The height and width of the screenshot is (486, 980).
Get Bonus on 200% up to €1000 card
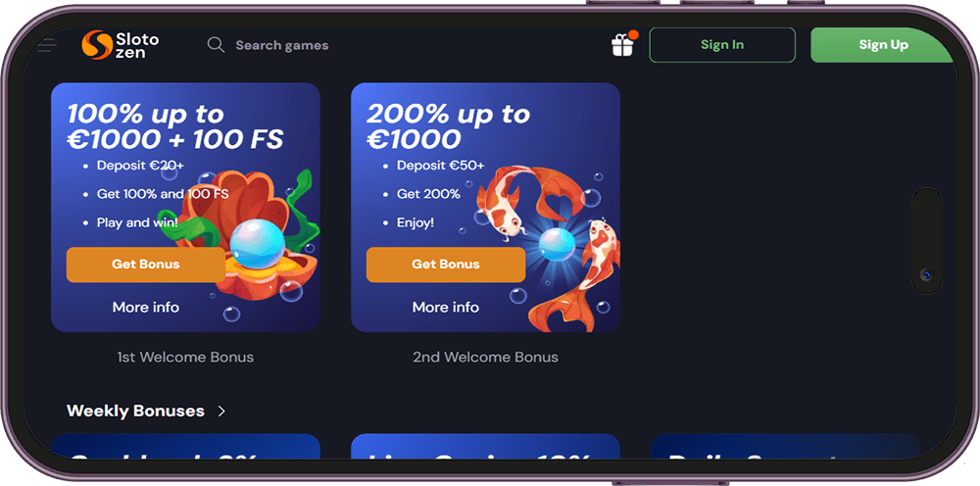point(446,265)
